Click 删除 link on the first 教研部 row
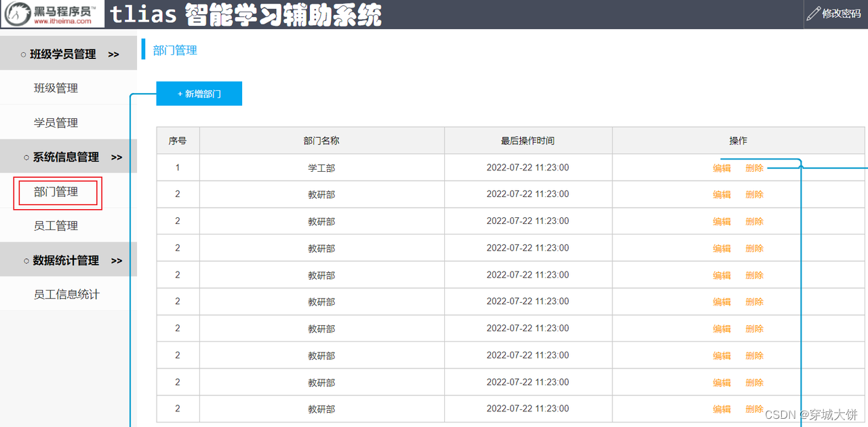The image size is (868, 427). tap(754, 194)
